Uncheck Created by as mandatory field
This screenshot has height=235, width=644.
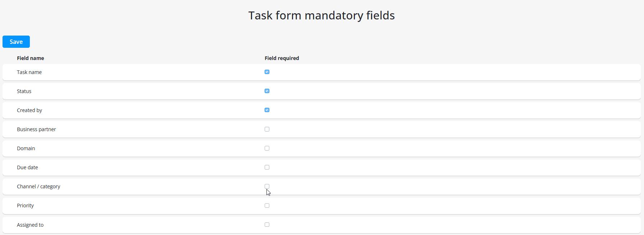pos(267,110)
